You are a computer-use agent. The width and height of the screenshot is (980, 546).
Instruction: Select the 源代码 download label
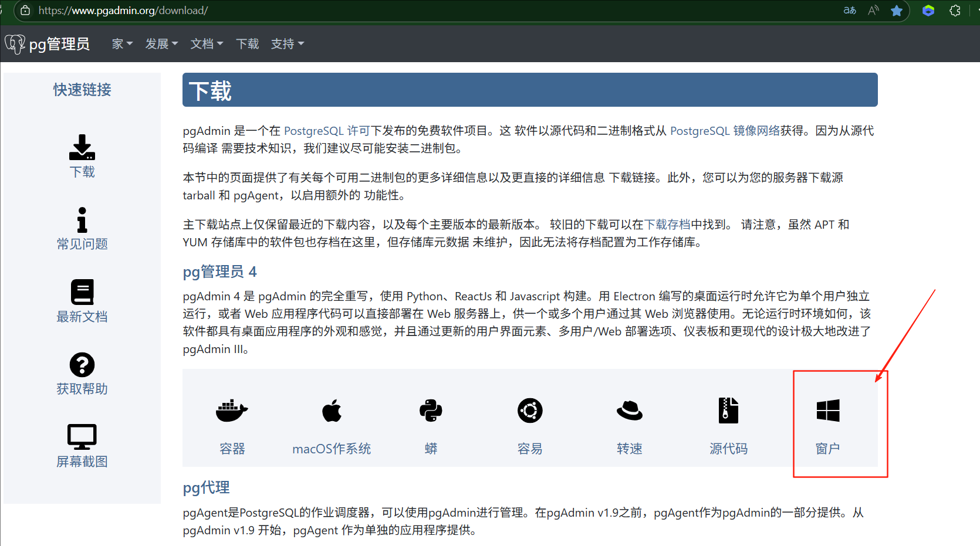729,449
